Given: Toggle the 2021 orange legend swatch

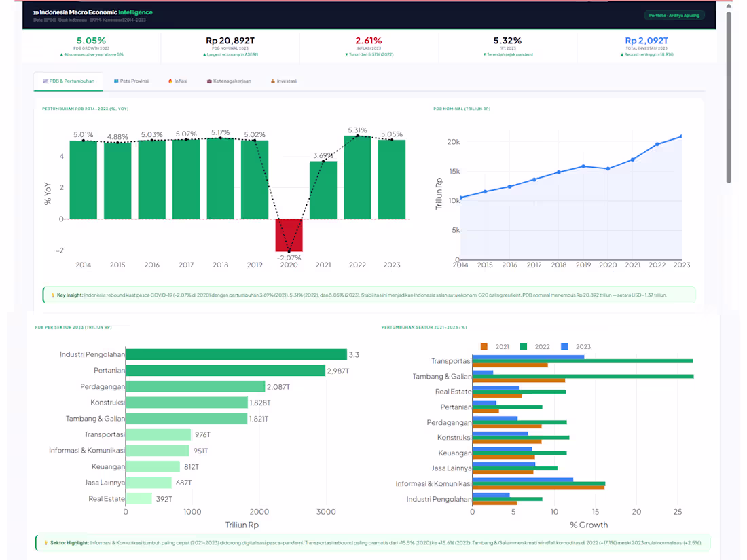Looking at the screenshot, I should coord(484,347).
